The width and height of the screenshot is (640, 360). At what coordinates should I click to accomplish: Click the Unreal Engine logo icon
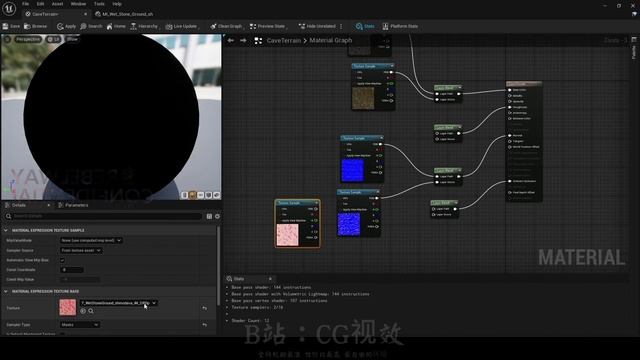click(x=9, y=8)
